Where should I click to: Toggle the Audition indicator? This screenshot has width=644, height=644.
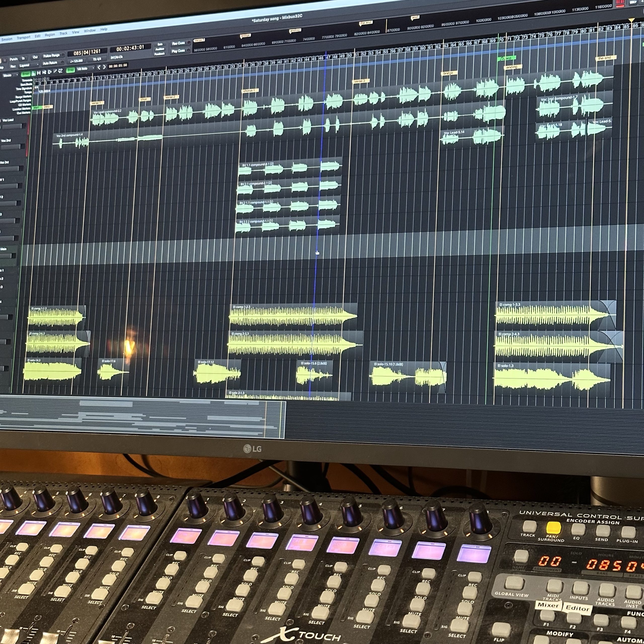point(160,49)
